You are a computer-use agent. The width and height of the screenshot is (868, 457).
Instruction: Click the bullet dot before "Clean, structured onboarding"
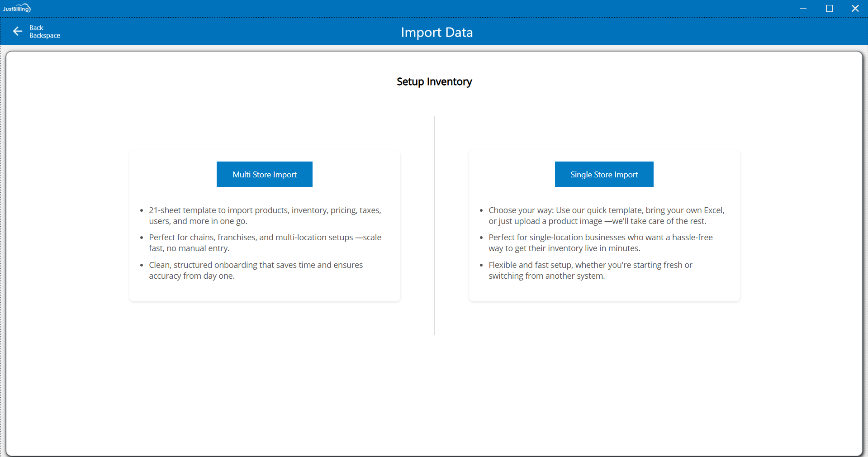[x=142, y=265]
